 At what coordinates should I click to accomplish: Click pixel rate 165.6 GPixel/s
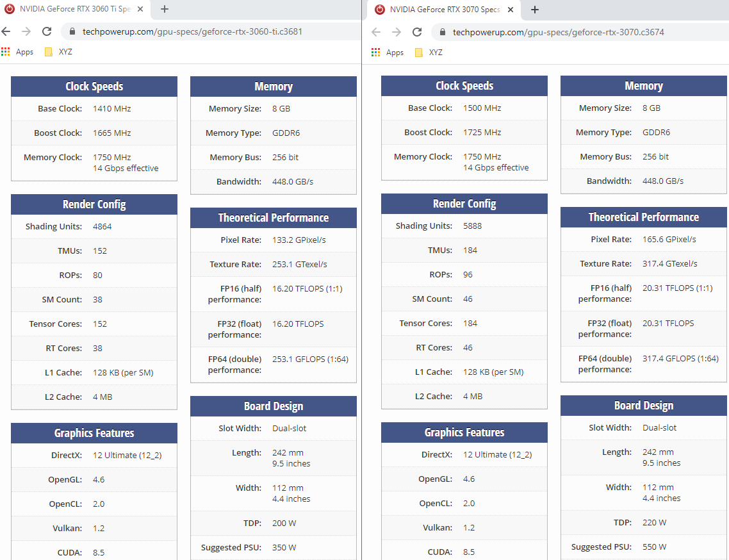pos(669,240)
